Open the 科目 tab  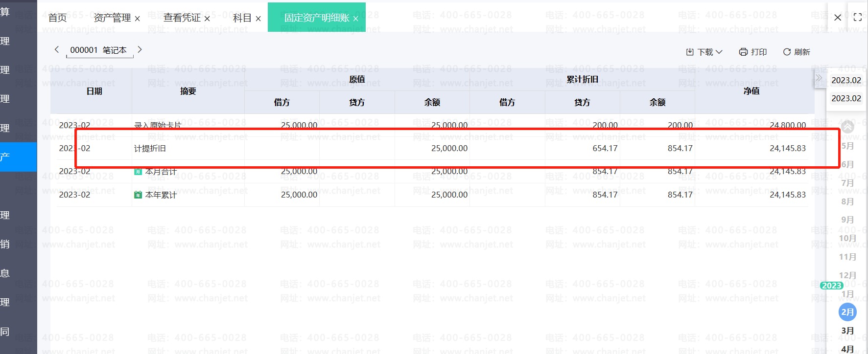click(x=242, y=18)
